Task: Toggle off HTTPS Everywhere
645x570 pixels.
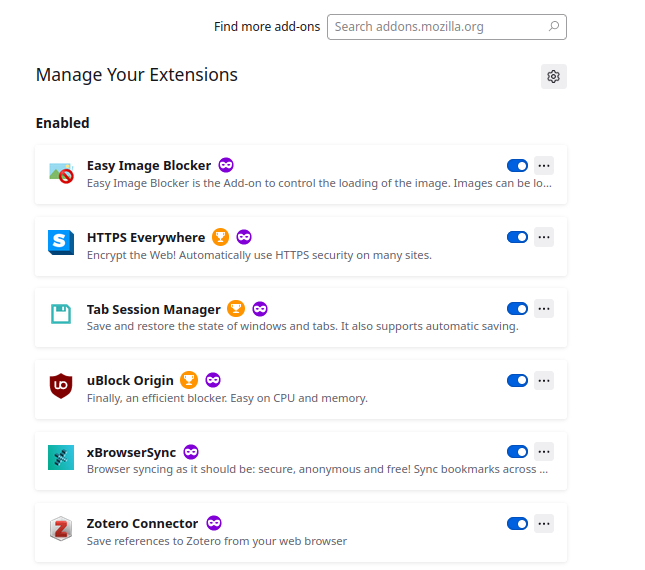Action: pyautogui.click(x=517, y=237)
